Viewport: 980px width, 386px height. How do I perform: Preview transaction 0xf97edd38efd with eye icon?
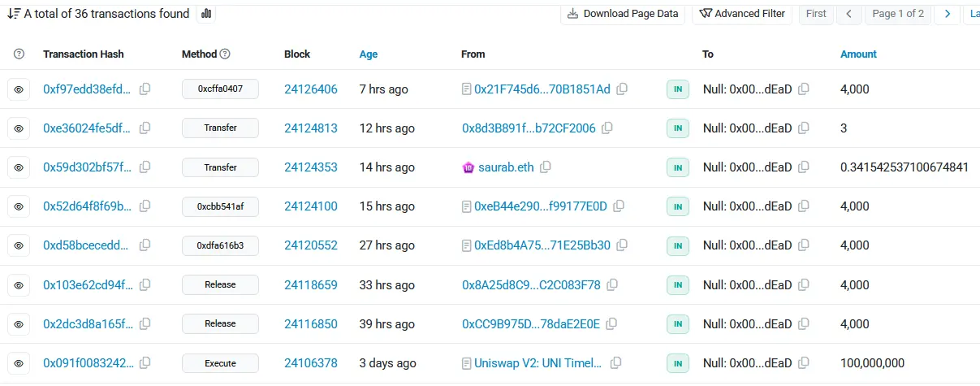pos(19,89)
